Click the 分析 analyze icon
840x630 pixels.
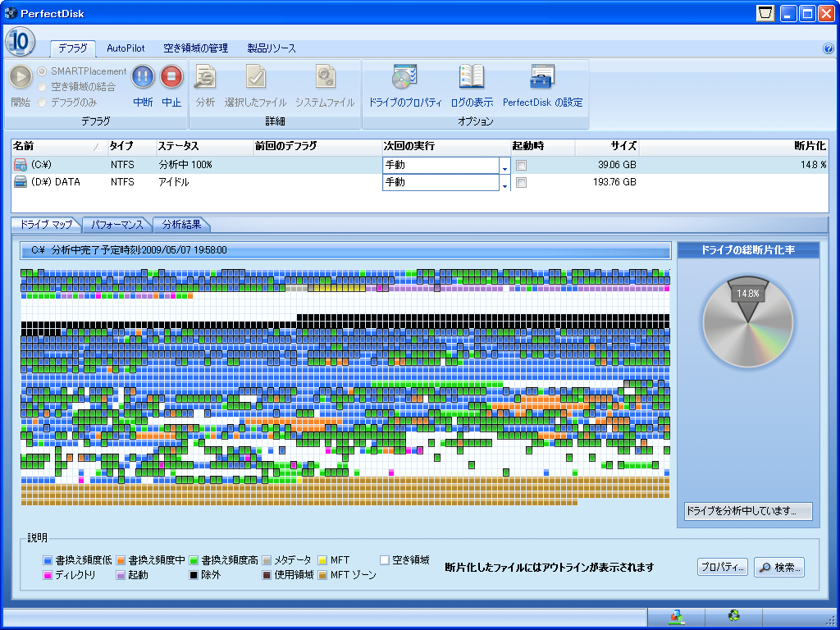point(205,76)
